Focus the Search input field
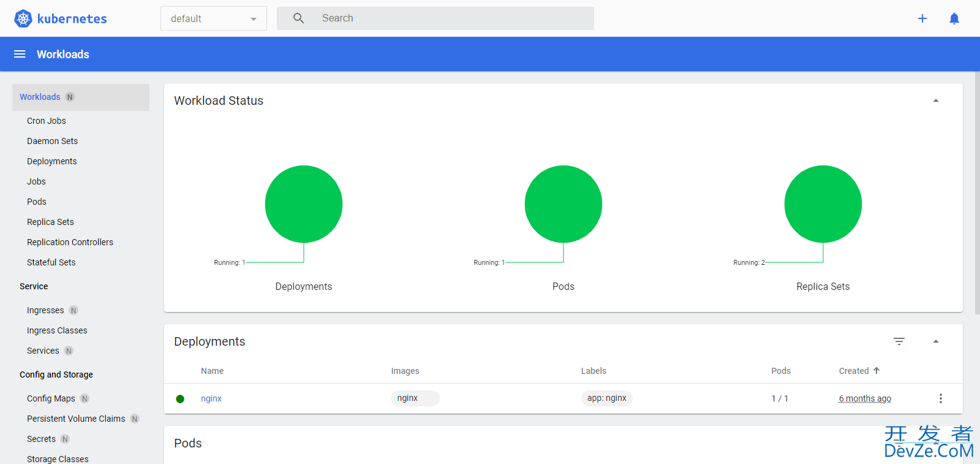980x464 pixels. [x=435, y=18]
